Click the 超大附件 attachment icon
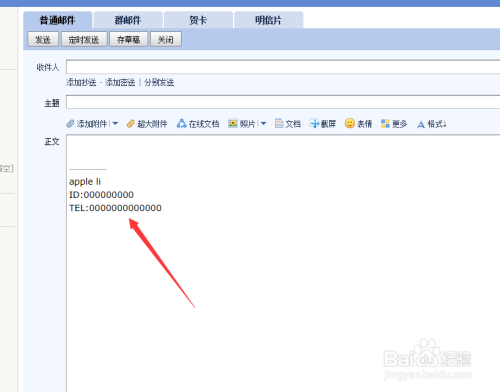Image resolution: width=500 pixels, height=392 pixels. [x=131, y=124]
